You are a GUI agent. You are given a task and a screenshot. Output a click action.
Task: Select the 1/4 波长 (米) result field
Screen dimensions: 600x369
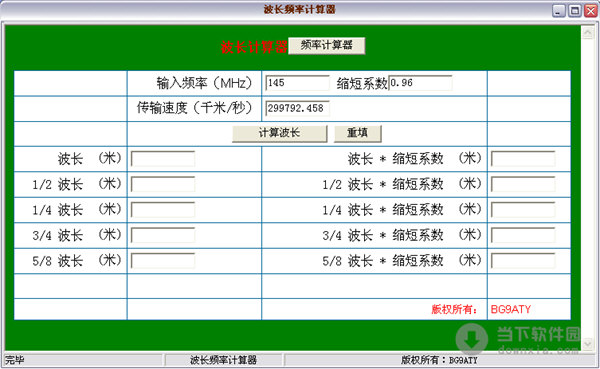[163, 210]
